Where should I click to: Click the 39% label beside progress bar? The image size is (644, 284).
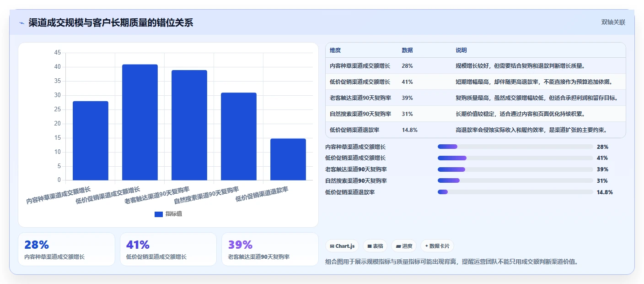point(602,169)
